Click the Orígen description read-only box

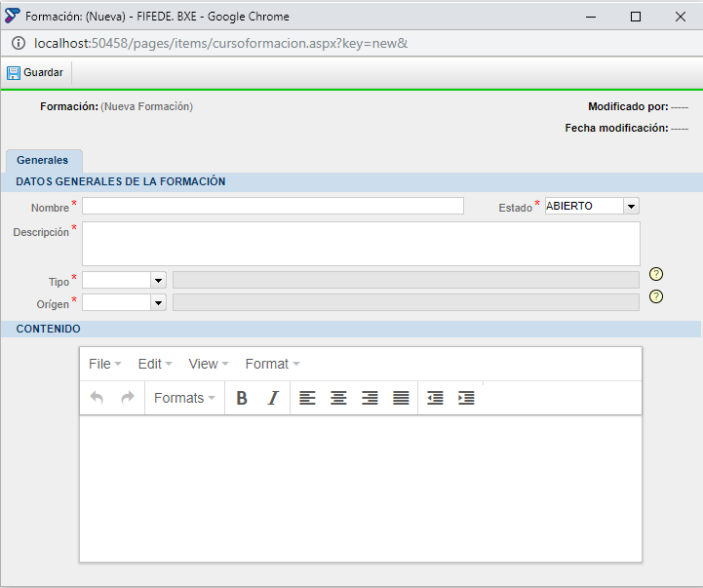coord(406,302)
